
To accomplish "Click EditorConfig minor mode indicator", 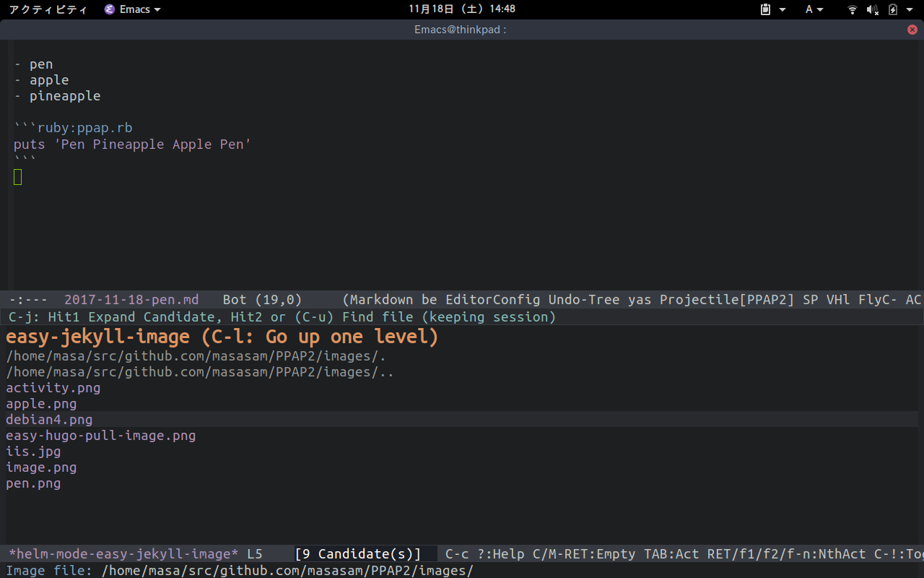I will 493,299.
